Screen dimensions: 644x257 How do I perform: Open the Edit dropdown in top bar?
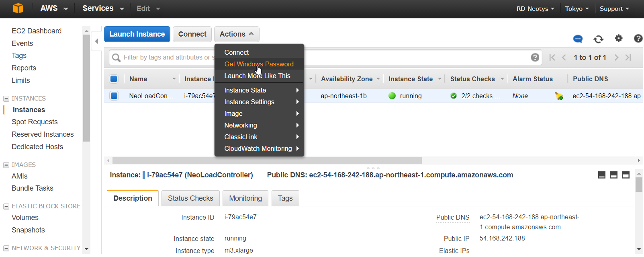pos(148,8)
